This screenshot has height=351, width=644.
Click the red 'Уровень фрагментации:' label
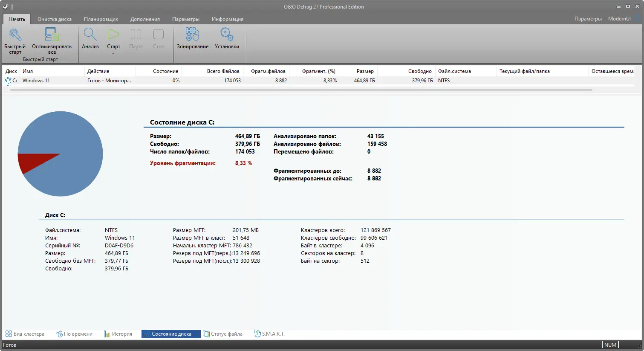183,163
